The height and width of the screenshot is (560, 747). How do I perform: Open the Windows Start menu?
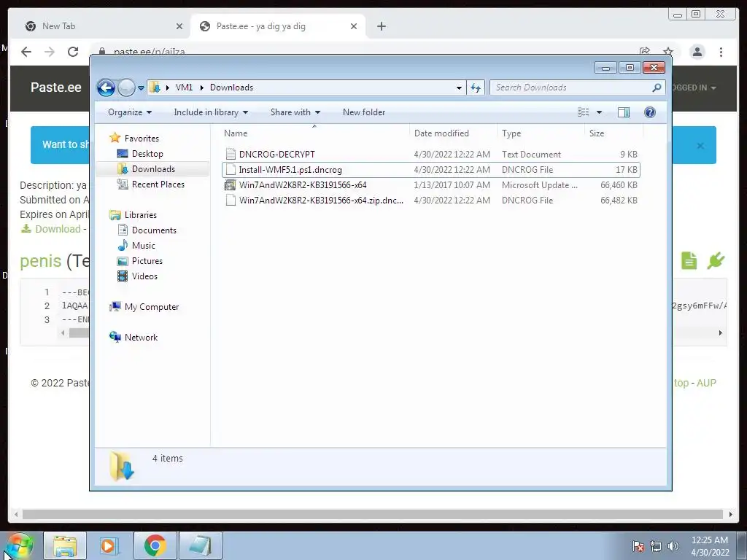point(19,545)
